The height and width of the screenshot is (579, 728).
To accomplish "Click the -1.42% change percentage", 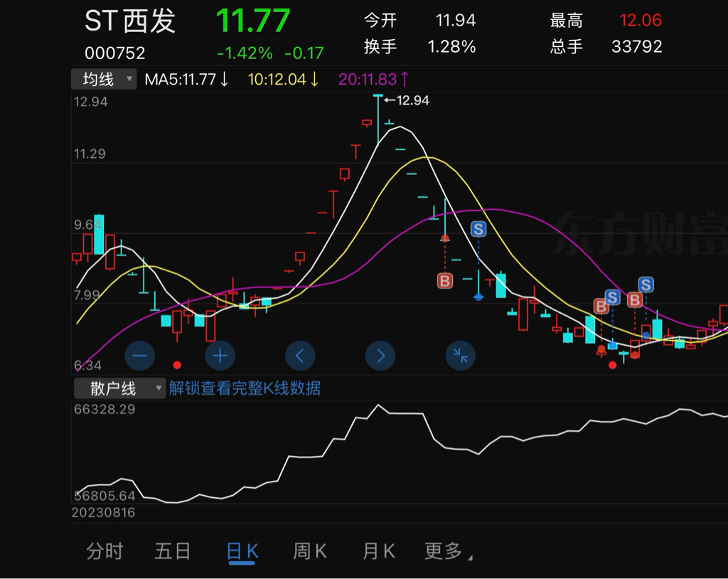I will tap(245, 53).
